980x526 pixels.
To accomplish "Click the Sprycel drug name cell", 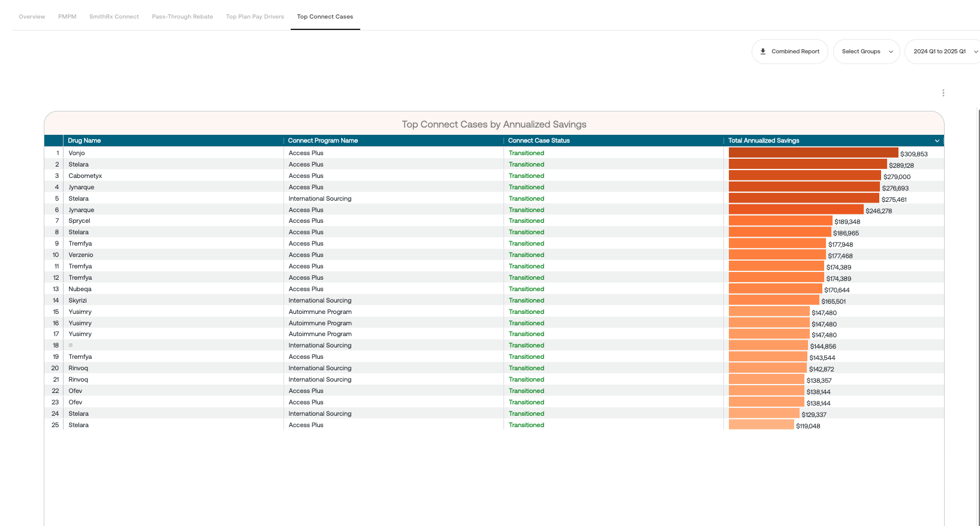I will 79,221.
